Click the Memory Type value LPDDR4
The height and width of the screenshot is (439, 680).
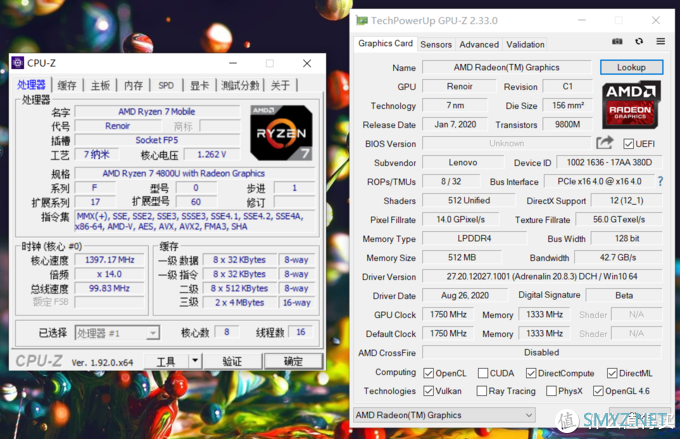click(x=474, y=238)
